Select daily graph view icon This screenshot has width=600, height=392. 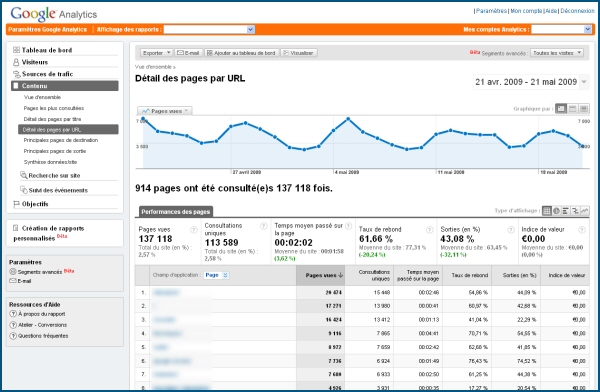(561, 109)
